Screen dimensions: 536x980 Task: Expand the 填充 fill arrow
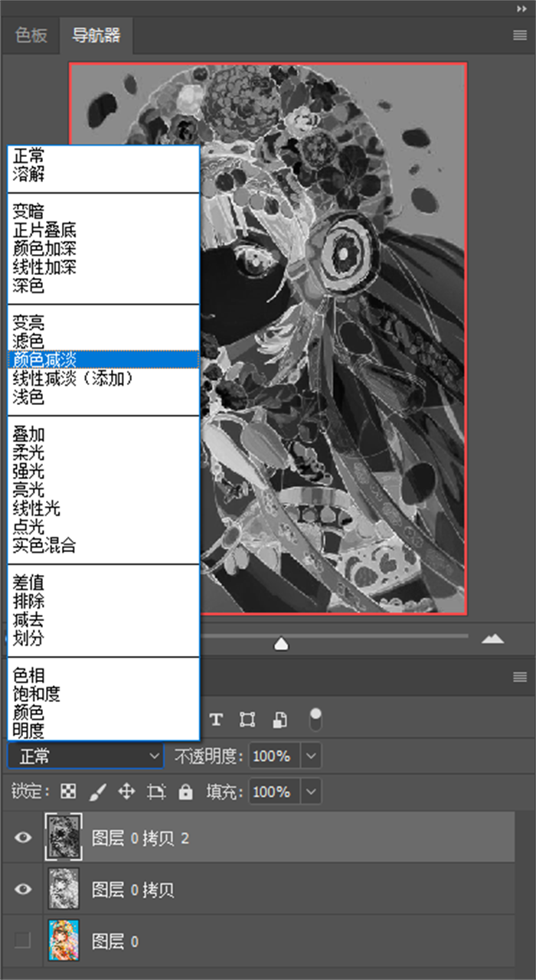point(311,792)
